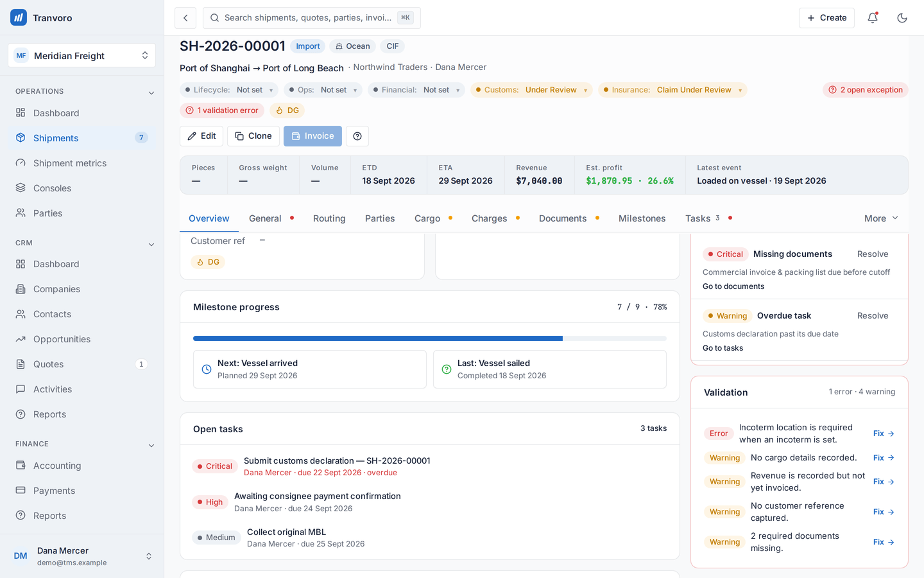The image size is (924, 578).
Task: Open Opportunities page
Action: pyautogui.click(x=82, y=339)
